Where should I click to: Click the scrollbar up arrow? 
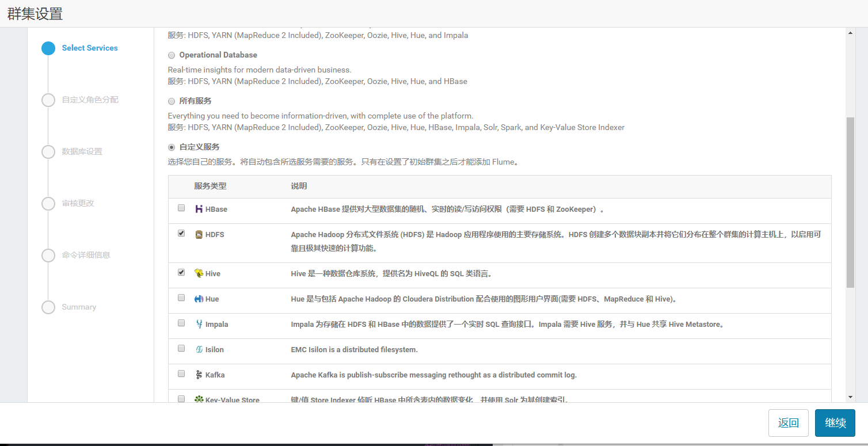click(850, 33)
